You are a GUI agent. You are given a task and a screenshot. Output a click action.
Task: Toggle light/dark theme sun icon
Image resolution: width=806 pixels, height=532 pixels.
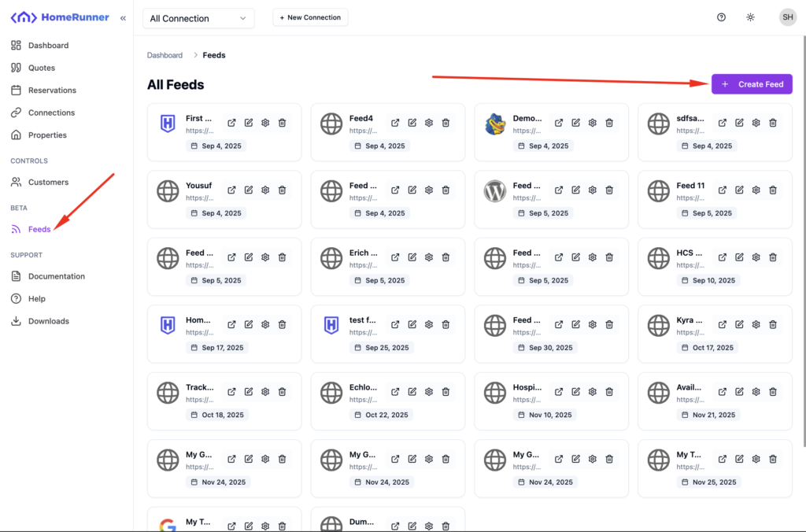[x=750, y=17]
